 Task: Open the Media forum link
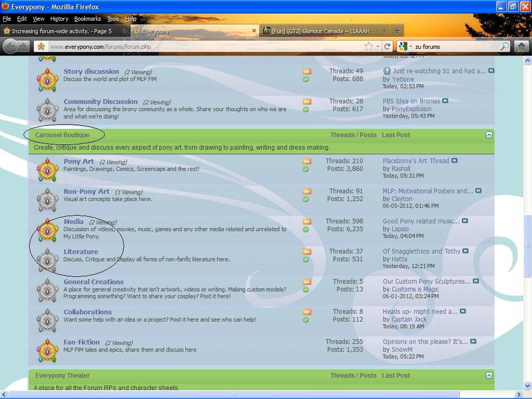[73, 221]
